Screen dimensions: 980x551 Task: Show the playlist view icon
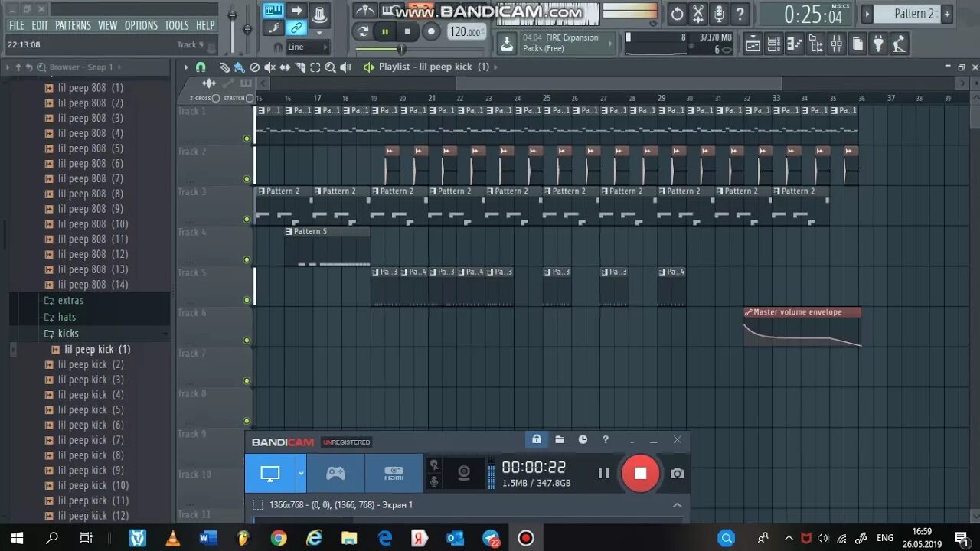tap(753, 44)
